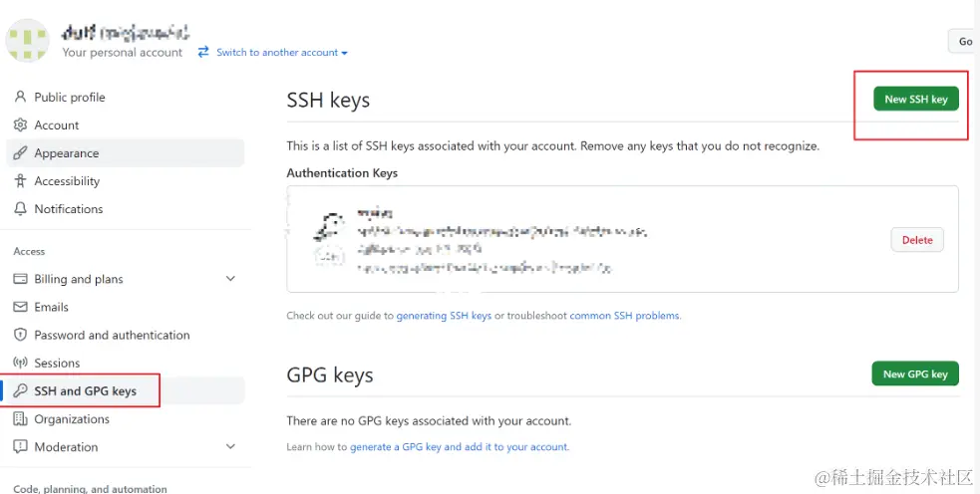Click the Public profile person icon
Screen dimensions: 980x494
tap(20, 98)
